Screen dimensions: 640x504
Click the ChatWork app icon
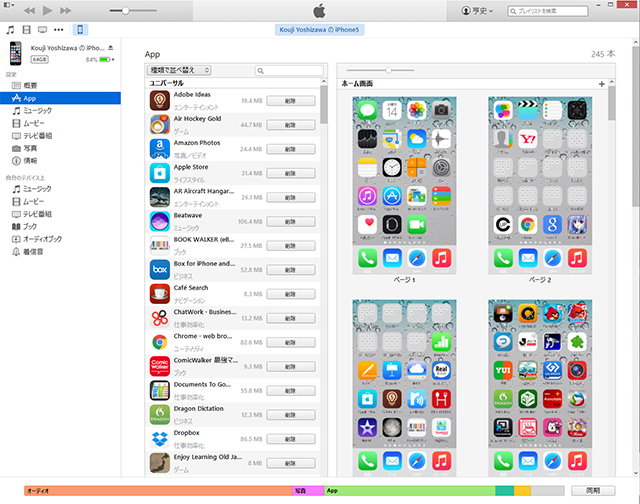pyautogui.click(x=160, y=317)
